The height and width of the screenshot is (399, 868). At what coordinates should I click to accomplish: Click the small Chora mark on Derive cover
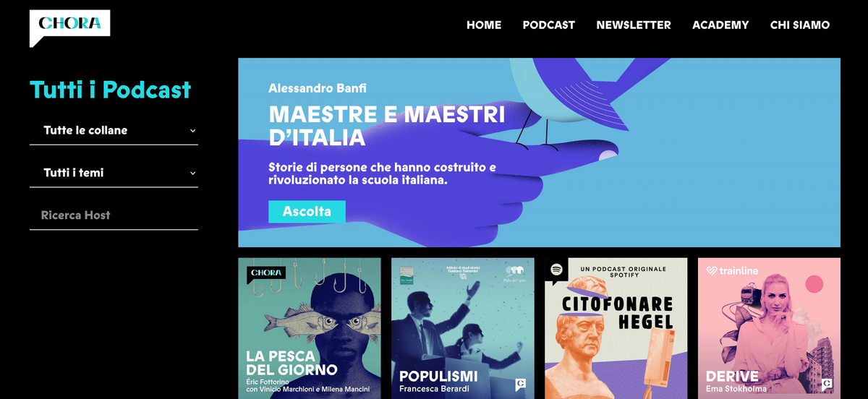827,385
